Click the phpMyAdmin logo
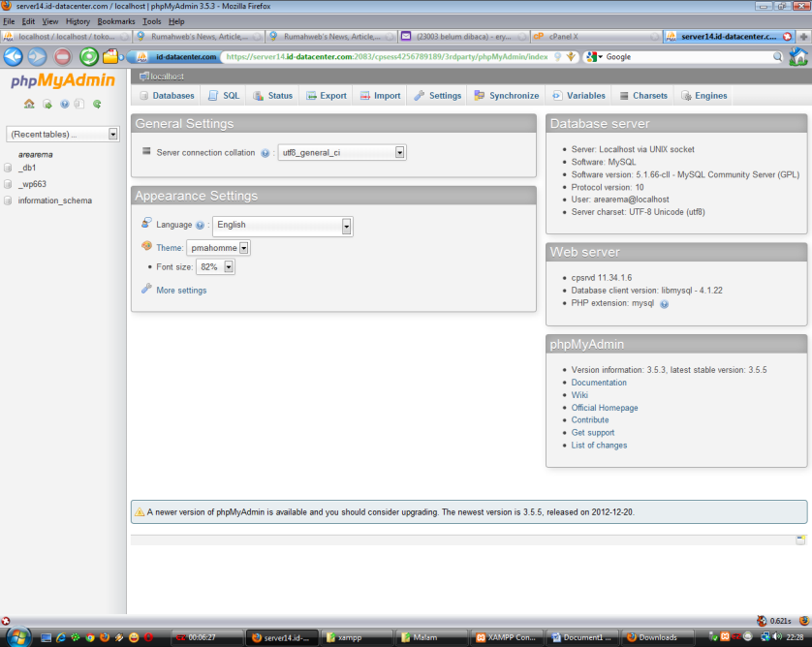 click(63, 80)
